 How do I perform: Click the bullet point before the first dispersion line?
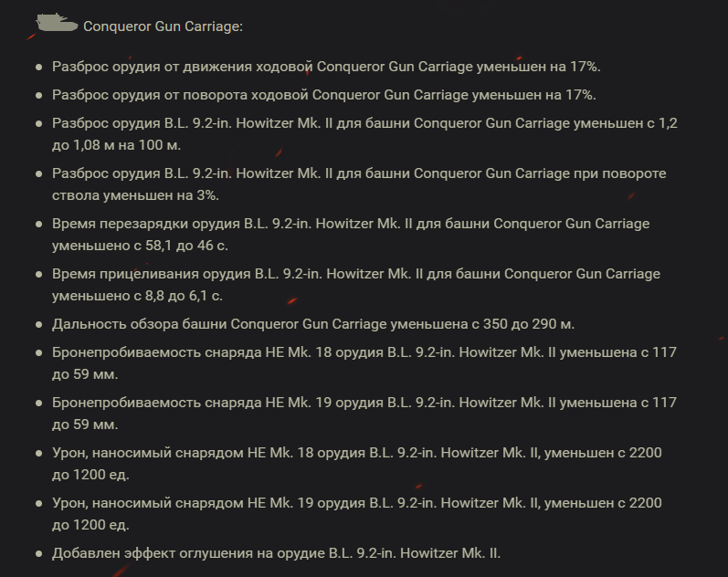39,68
